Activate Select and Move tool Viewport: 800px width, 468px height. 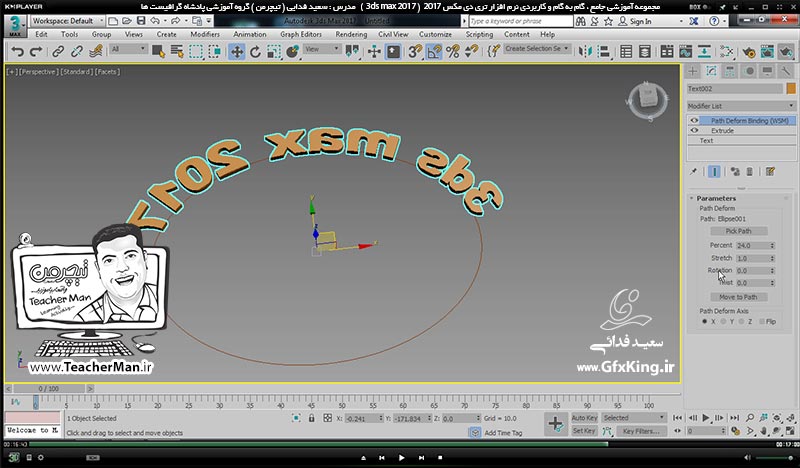click(237, 52)
